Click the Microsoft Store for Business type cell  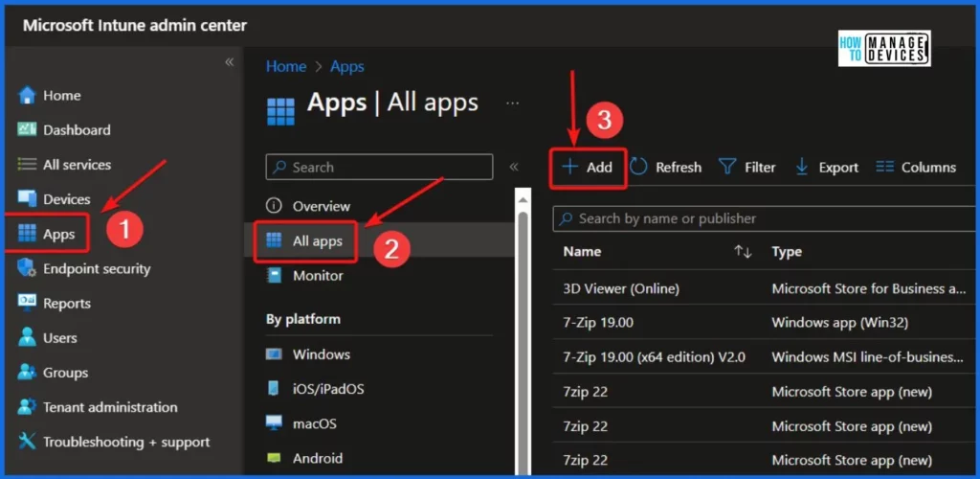point(869,289)
